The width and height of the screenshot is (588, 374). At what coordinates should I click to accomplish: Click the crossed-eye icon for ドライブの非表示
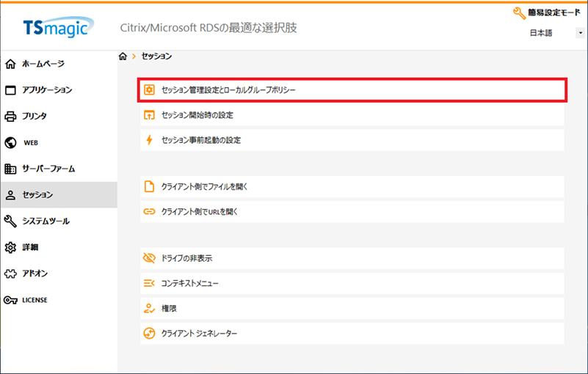point(149,258)
